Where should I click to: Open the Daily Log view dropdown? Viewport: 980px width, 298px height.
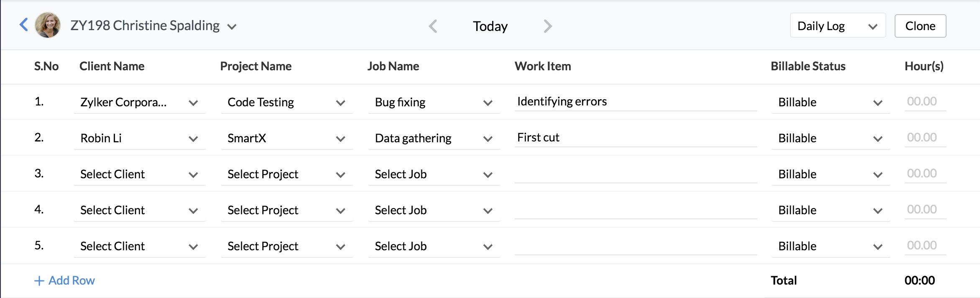tap(837, 26)
